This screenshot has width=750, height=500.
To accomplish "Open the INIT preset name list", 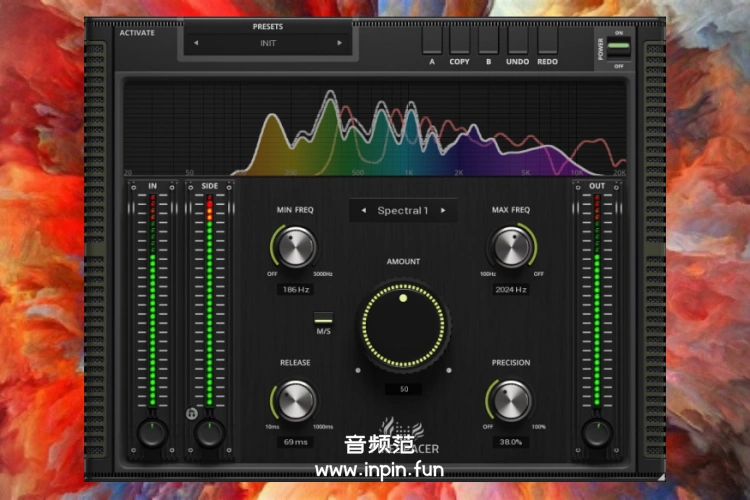I will [x=268, y=43].
